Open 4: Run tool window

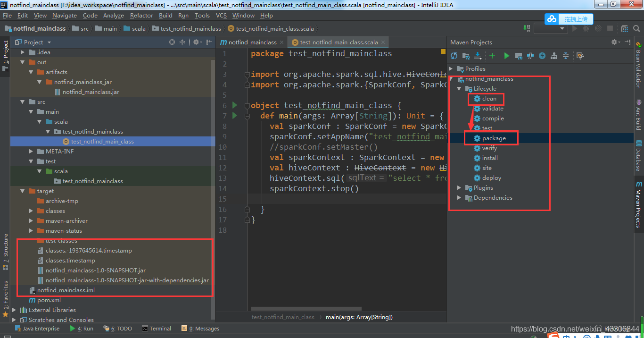(x=82, y=329)
